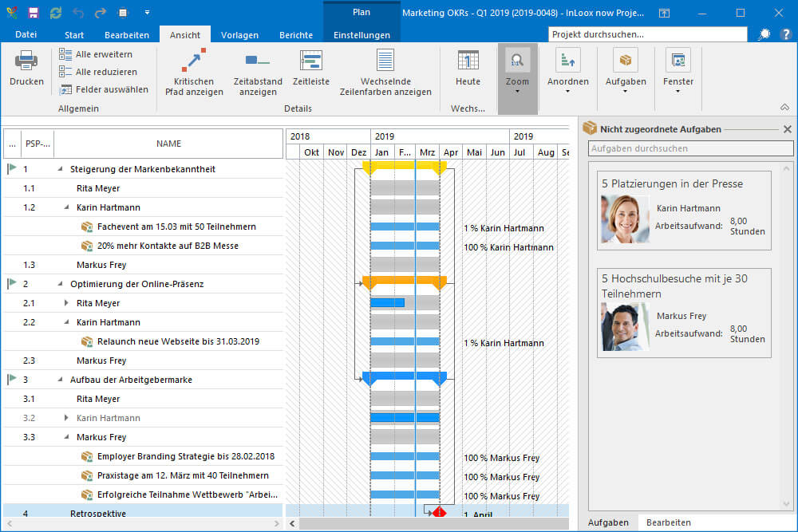Click task icon of Relaunch neue Webseite
Viewport: 798px width, 532px height.
pyautogui.click(x=87, y=342)
